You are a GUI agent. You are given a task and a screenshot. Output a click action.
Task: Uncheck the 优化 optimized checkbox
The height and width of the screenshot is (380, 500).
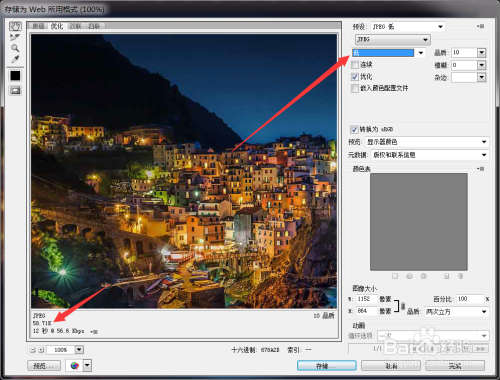point(355,77)
